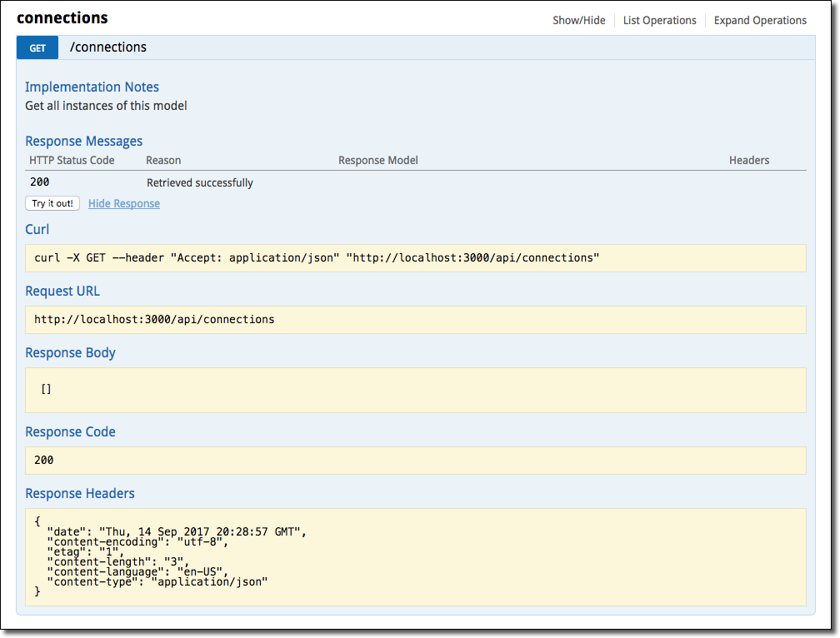Select the Request URL value http://localhost:3000/api/connections
The height and width of the screenshot is (638, 840).
pos(154,320)
